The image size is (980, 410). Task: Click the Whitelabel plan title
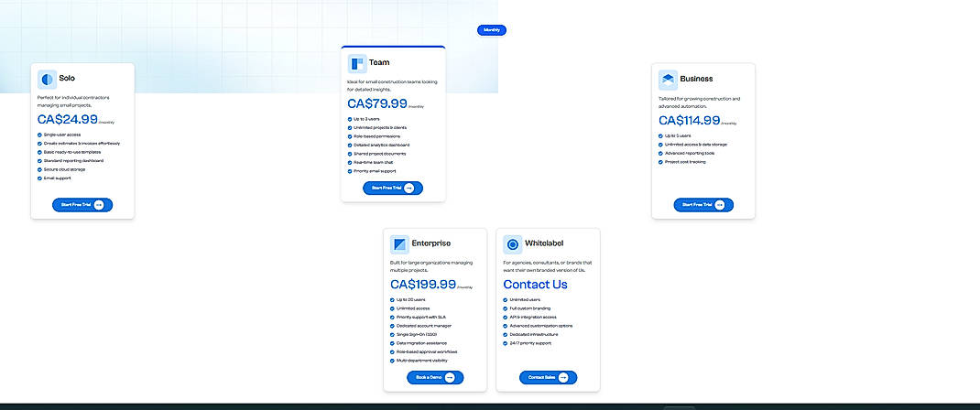[544, 243]
